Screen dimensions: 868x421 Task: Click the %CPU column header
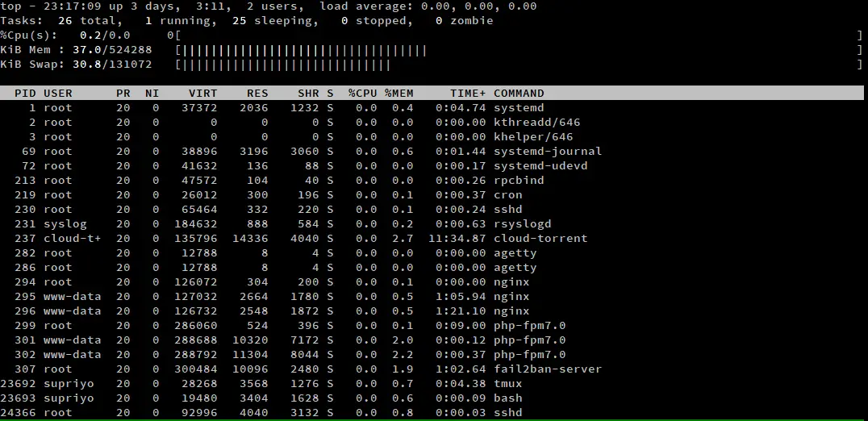point(362,93)
